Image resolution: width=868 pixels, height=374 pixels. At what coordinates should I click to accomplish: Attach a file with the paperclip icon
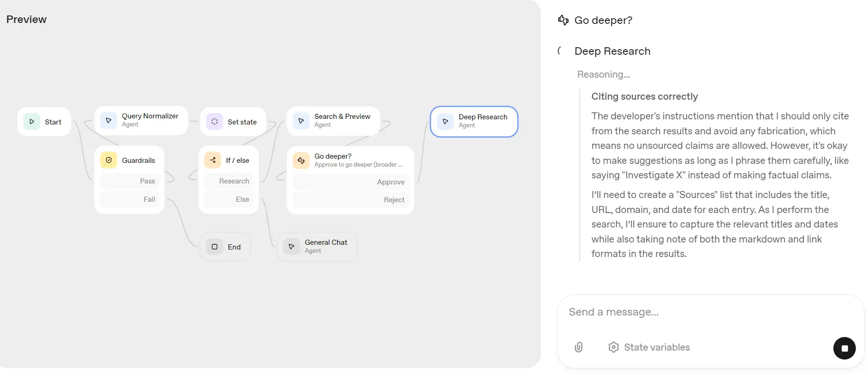578,347
